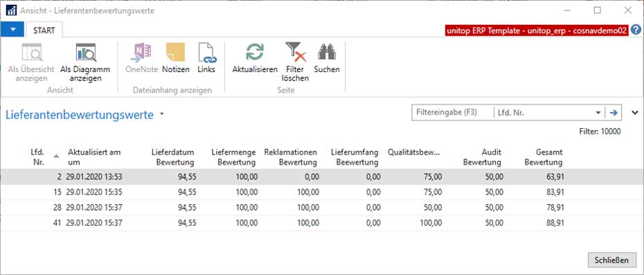Sort by Gesamt Bewertung column header
This screenshot has height=275, width=644.
tap(544, 157)
